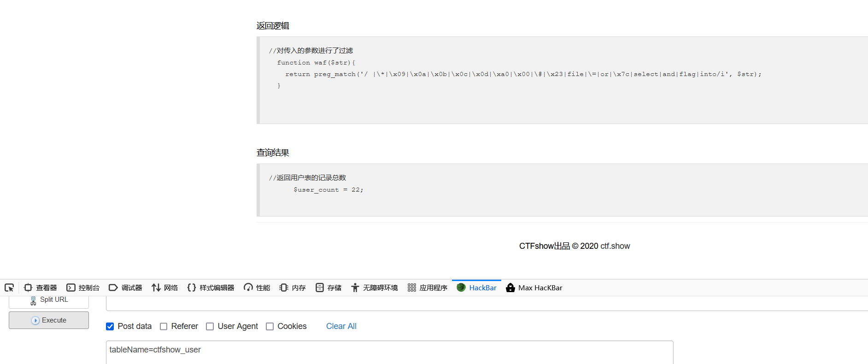Image resolution: width=868 pixels, height=364 pixels.
Task: Enable the User Agent checkbox
Action: 210,326
